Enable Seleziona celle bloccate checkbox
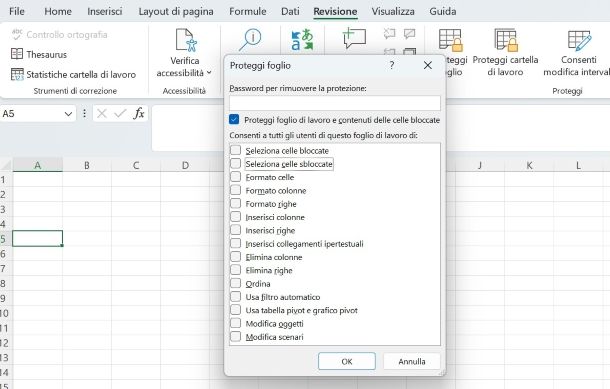 pos(235,150)
